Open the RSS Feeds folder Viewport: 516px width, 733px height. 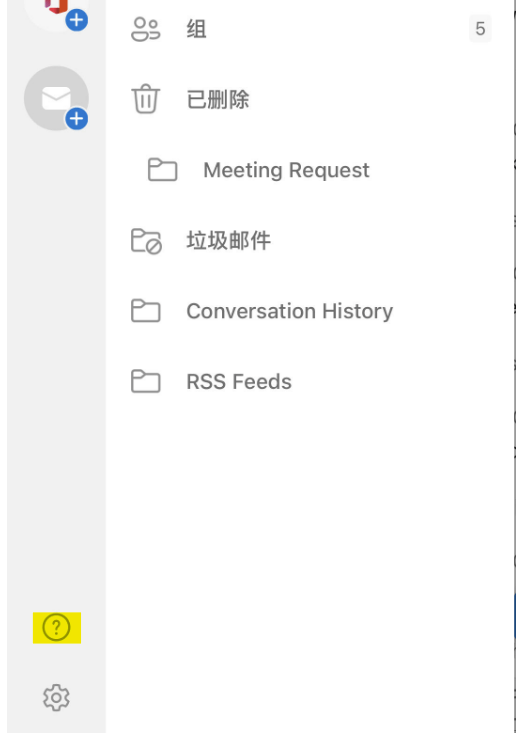(310, 381)
